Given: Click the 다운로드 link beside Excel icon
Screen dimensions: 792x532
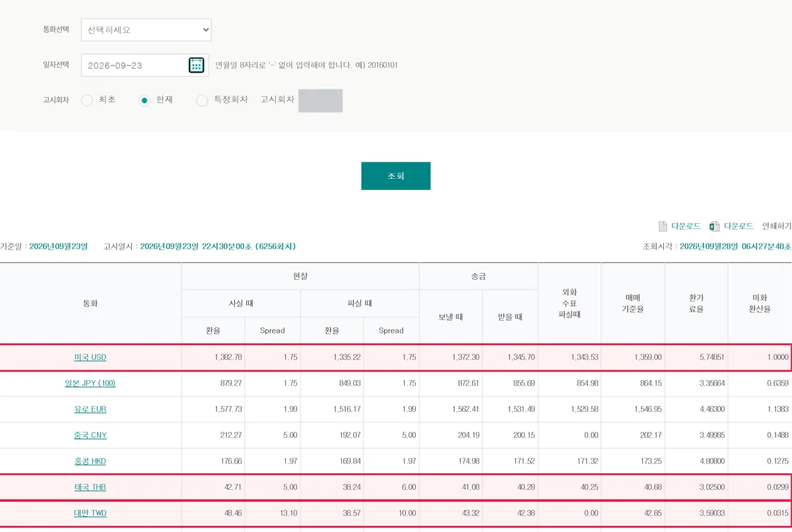Looking at the screenshot, I should [x=738, y=226].
